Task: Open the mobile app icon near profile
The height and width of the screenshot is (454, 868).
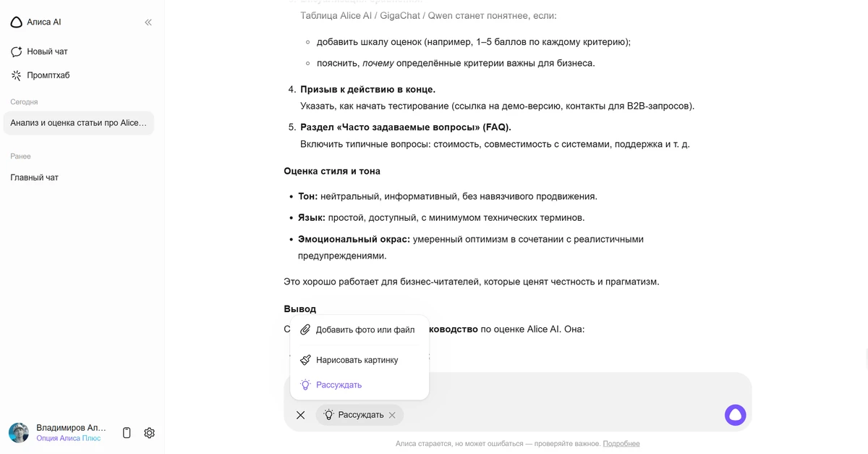Action: pyautogui.click(x=126, y=432)
